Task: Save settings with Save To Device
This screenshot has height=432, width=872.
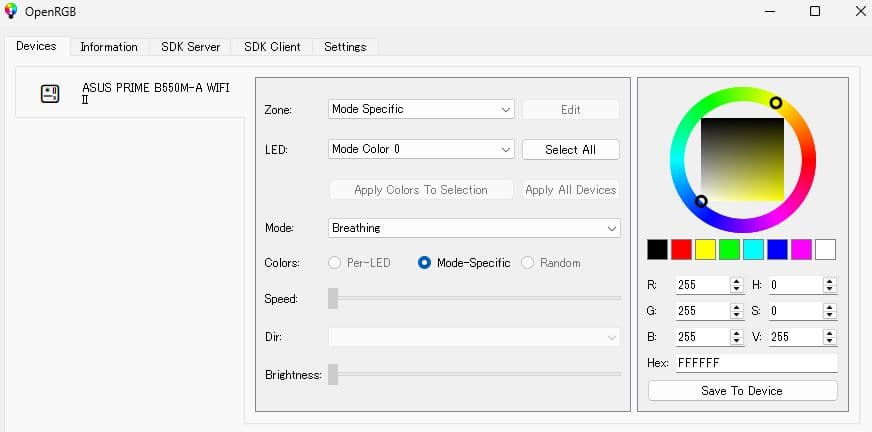Action: [x=742, y=391]
